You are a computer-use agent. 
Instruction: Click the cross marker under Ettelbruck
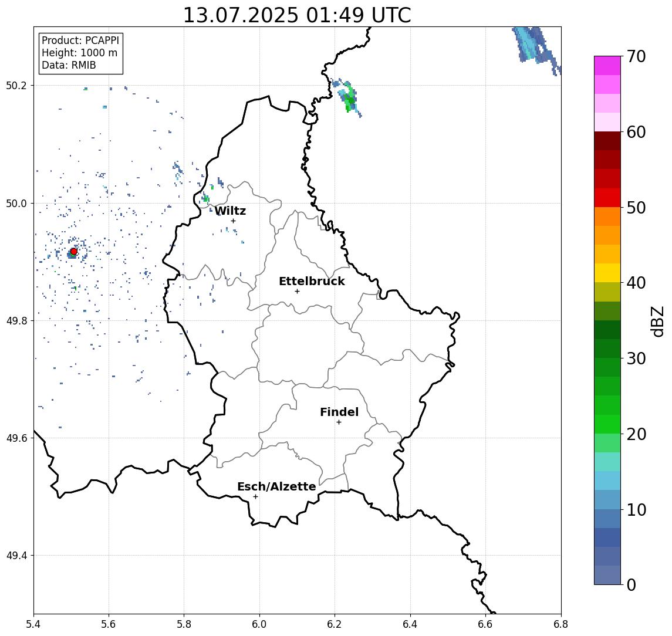pos(297,292)
